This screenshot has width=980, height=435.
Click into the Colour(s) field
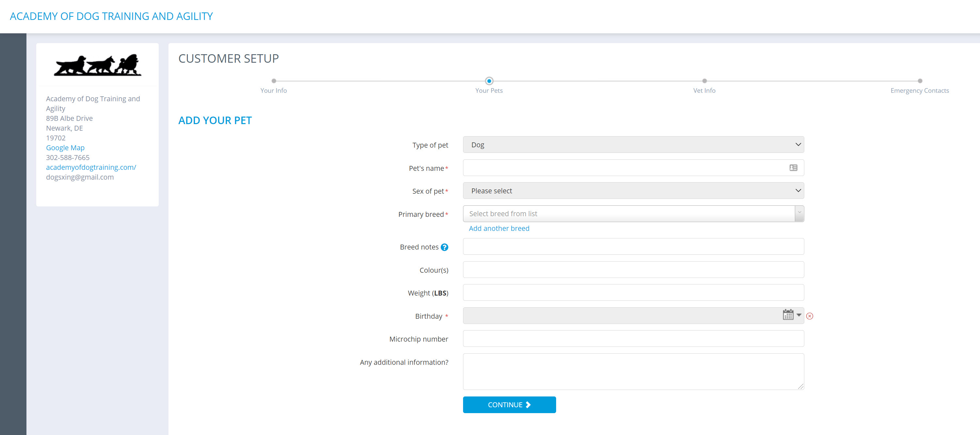[633, 270]
